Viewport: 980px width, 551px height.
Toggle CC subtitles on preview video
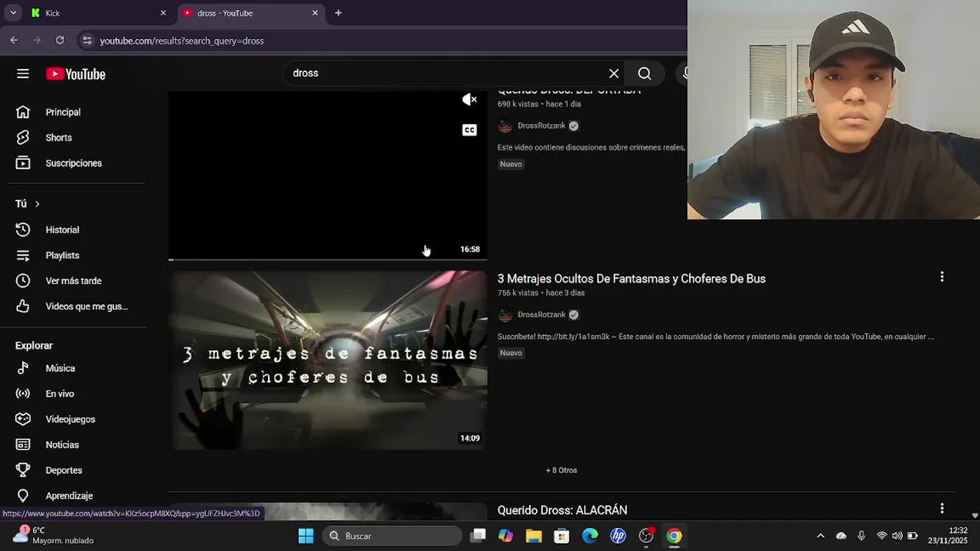[x=469, y=130]
